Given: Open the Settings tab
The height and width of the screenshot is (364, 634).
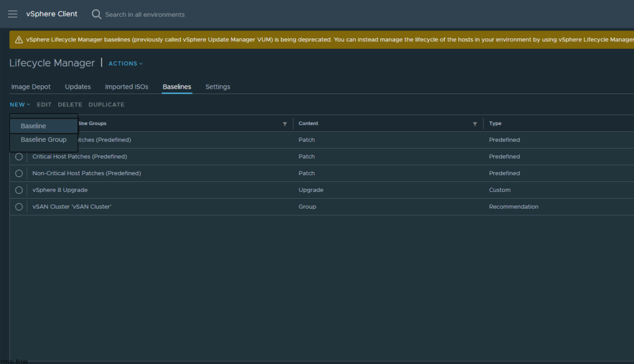Looking at the screenshot, I should coord(217,87).
